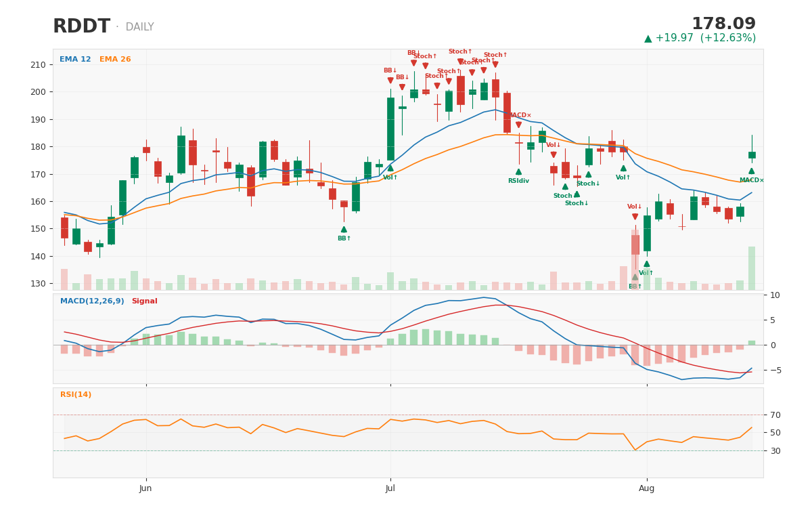Viewport: 812px width, 508px height.
Task: Click the 150 price axis label
Action: (39, 229)
